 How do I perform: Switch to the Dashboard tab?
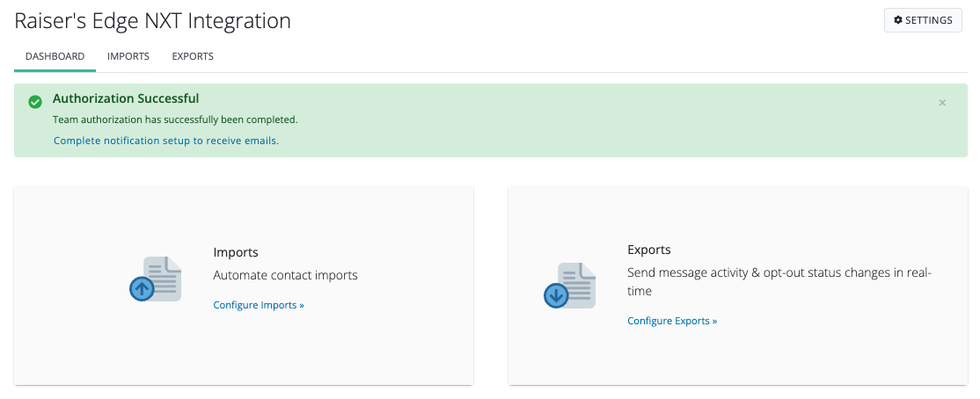(x=55, y=56)
